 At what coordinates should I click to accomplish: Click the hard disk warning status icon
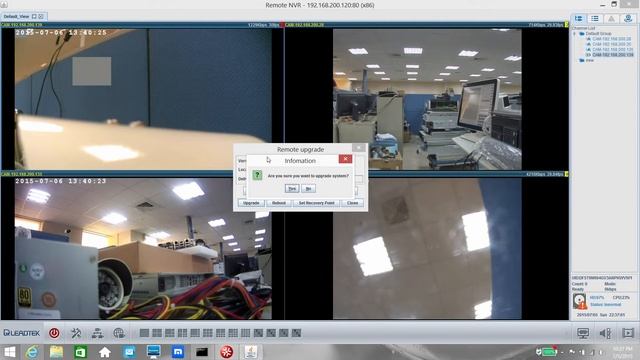tap(579, 301)
